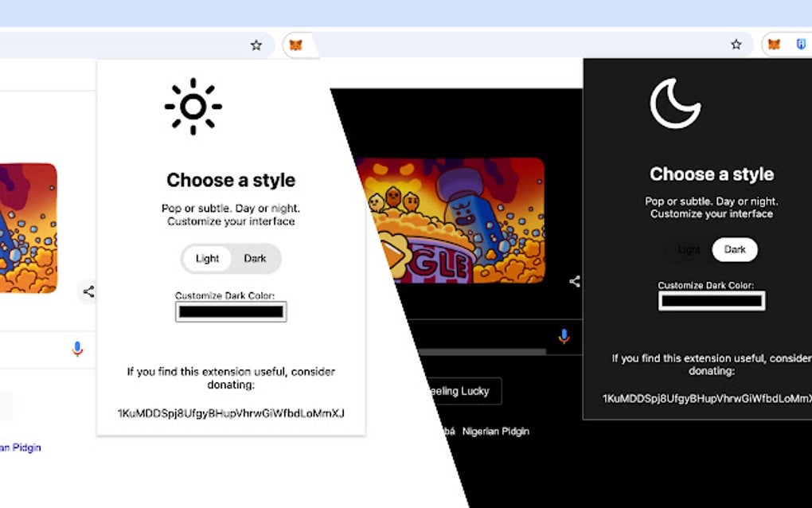
Task: Click the microphone icon on the dark page
Action: click(x=564, y=336)
